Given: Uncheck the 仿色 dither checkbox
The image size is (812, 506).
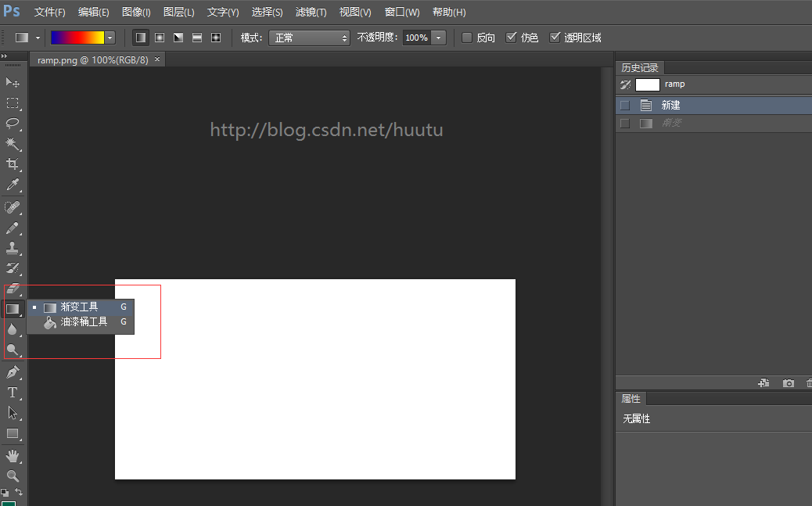Looking at the screenshot, I should 511,38.
